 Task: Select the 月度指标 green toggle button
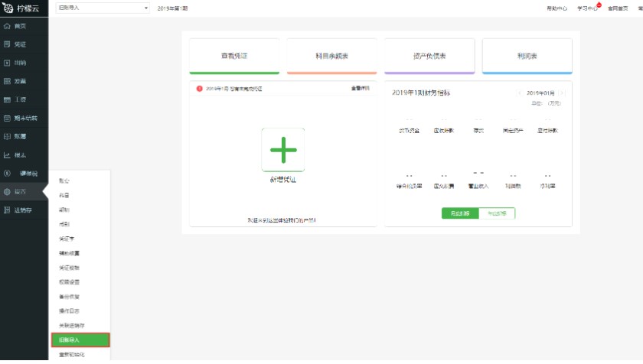pos(460,213)
